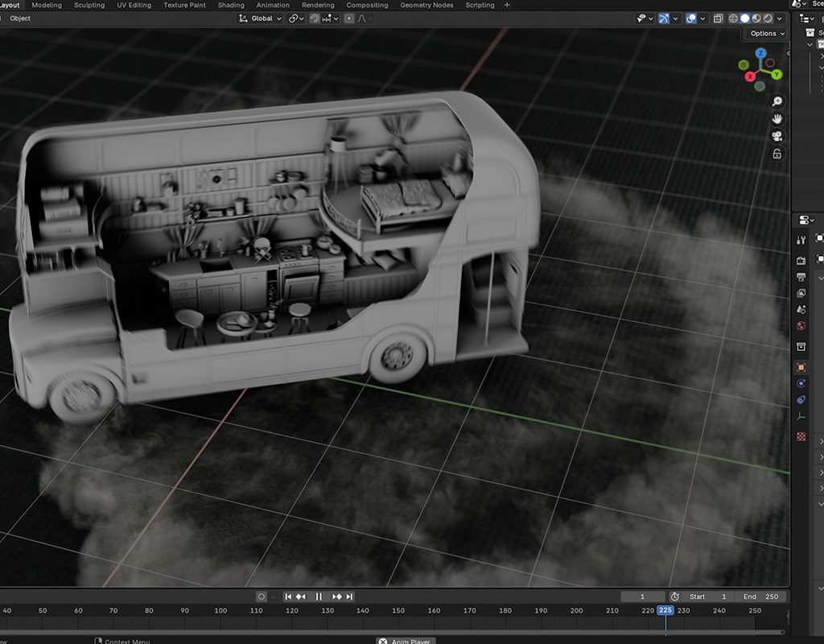Open the Scene properties tab
This screenshot has width=824, height=644.
coord(801,310)
